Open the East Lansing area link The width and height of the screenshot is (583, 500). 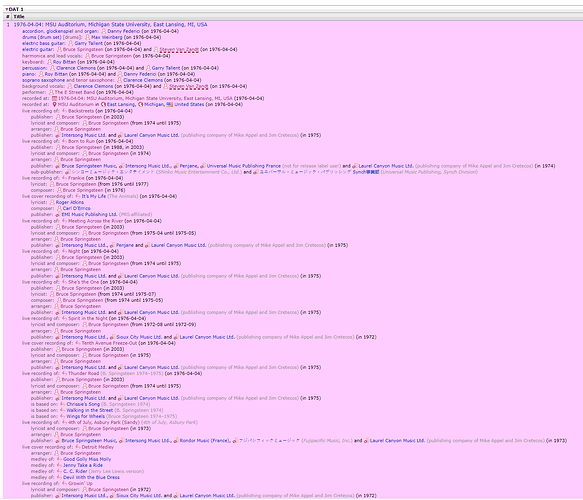(x=121, y=104)
